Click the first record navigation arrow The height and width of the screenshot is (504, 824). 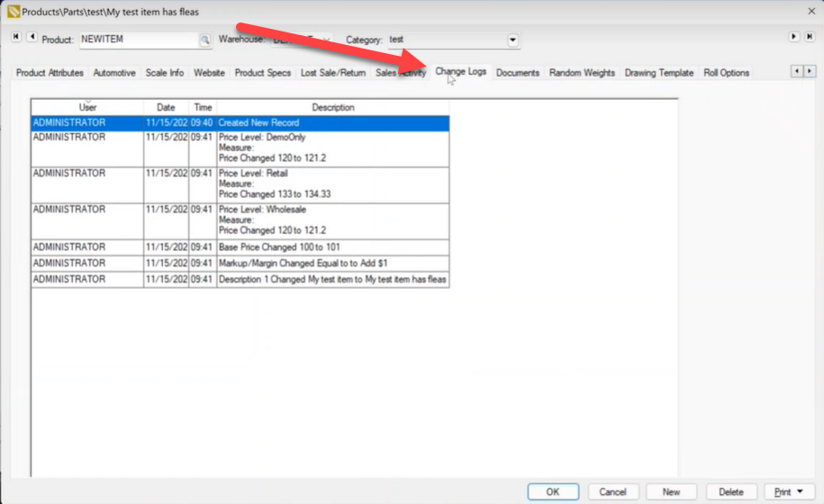(x=16, y=37)
